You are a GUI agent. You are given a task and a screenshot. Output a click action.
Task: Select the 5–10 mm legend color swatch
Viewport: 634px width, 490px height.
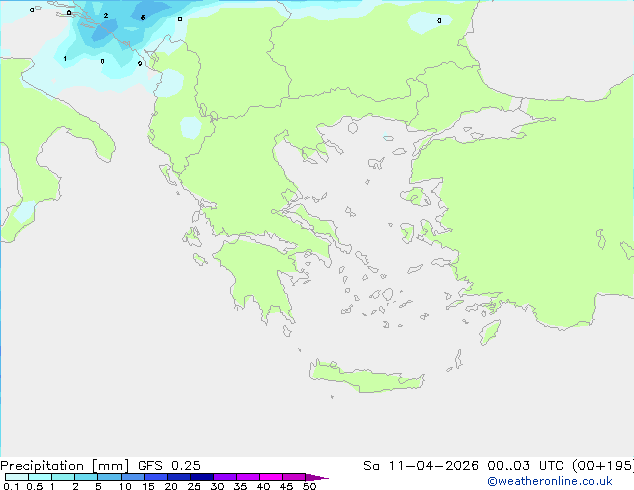[109, 477]
